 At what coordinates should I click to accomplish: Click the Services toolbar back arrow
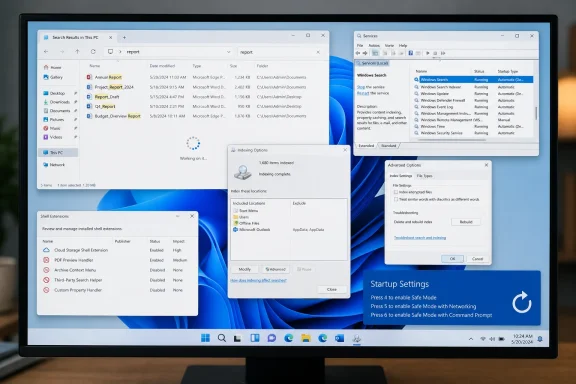(358, 53)
